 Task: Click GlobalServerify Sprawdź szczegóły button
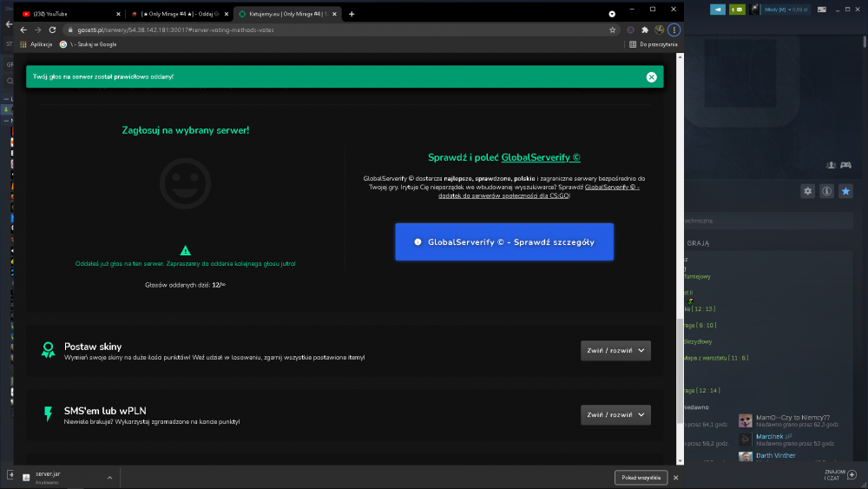(504, 242)
